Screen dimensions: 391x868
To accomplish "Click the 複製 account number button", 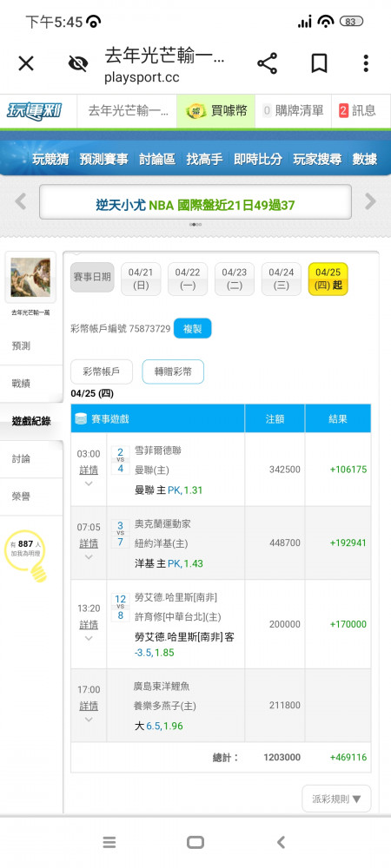I will [192, 329].
